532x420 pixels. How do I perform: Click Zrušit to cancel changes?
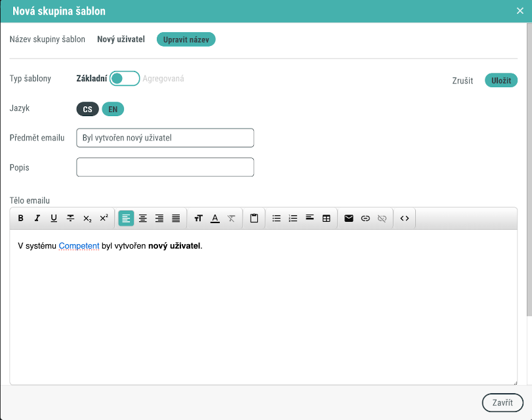pos(462,81)
